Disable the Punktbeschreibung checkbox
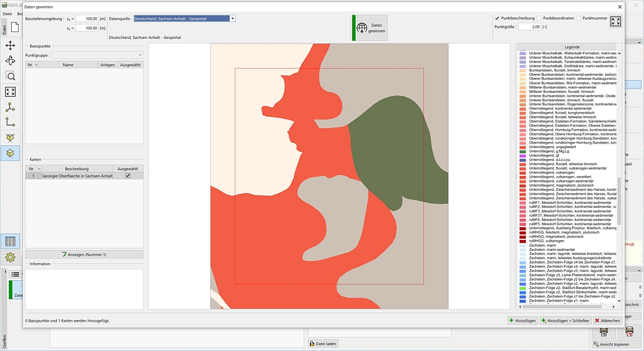The width and height of the screenshot is (644, 351). tap(497, 18)
